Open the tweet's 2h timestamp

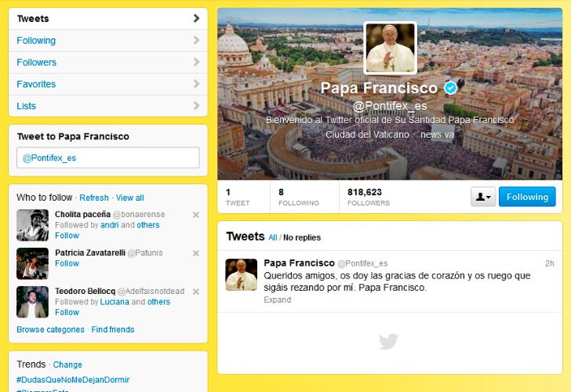coord(550,263)
